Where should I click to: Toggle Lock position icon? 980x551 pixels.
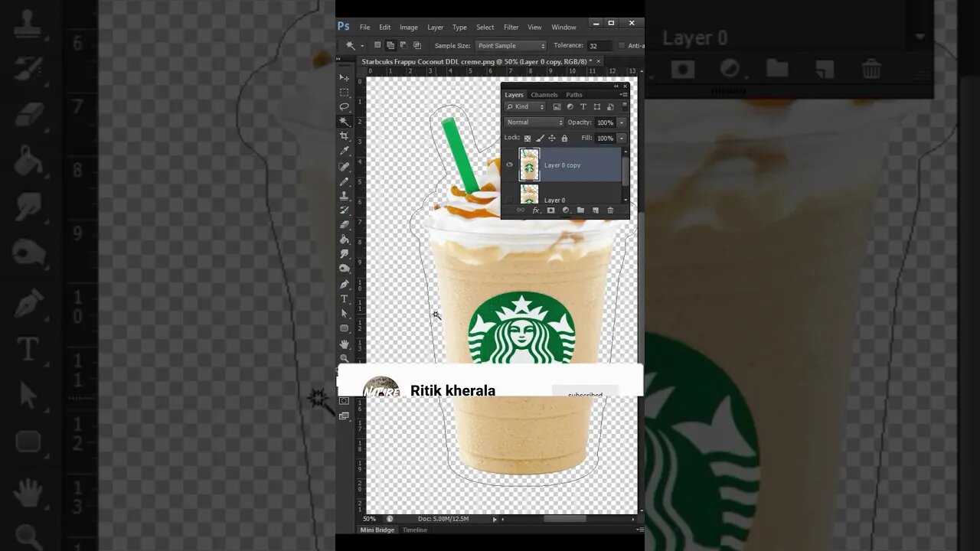[x=552, y=139]
